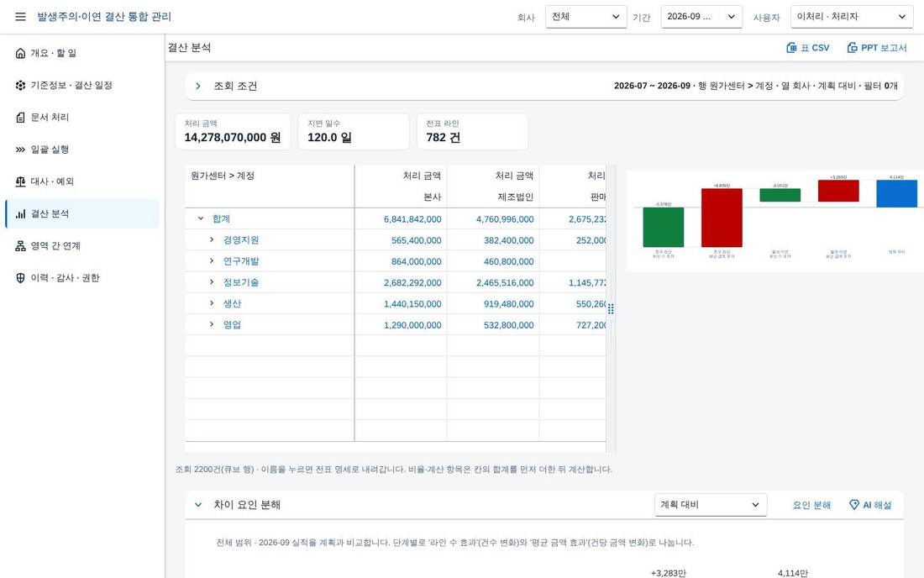Expand the 영업 row
This screenshot has height=578, width=924.
212,324
